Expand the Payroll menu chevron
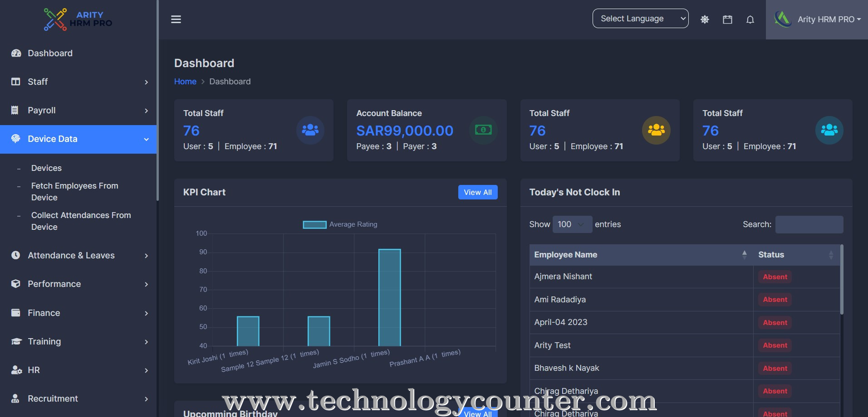868x417 pixels. pyautogui.click(x=146, y=111)
